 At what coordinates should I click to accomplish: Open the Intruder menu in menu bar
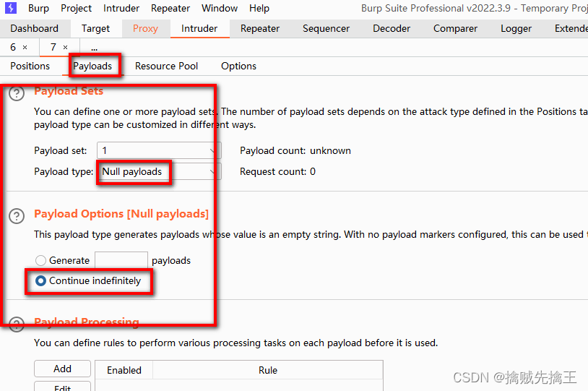(121, 8)
